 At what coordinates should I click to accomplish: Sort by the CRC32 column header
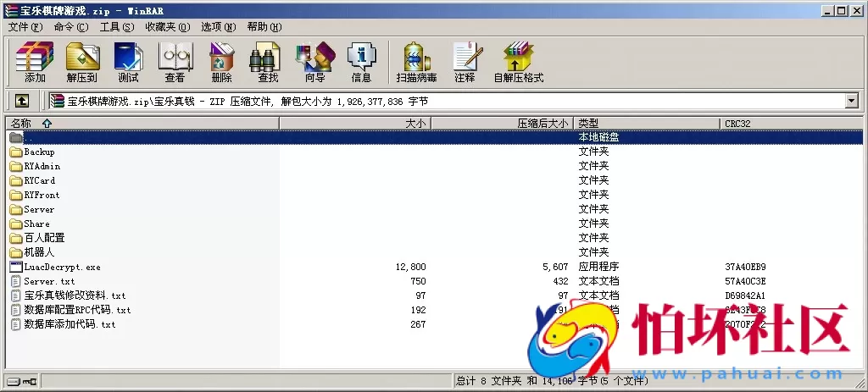(x=792, y=124)
